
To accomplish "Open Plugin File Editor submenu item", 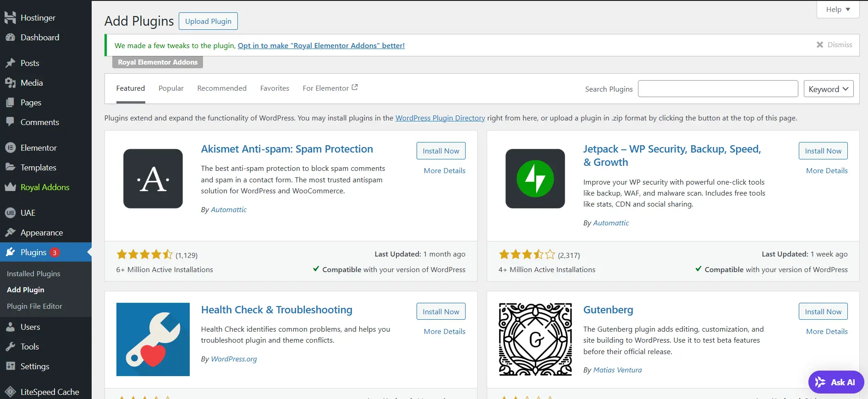I will [x=34, y=306].
